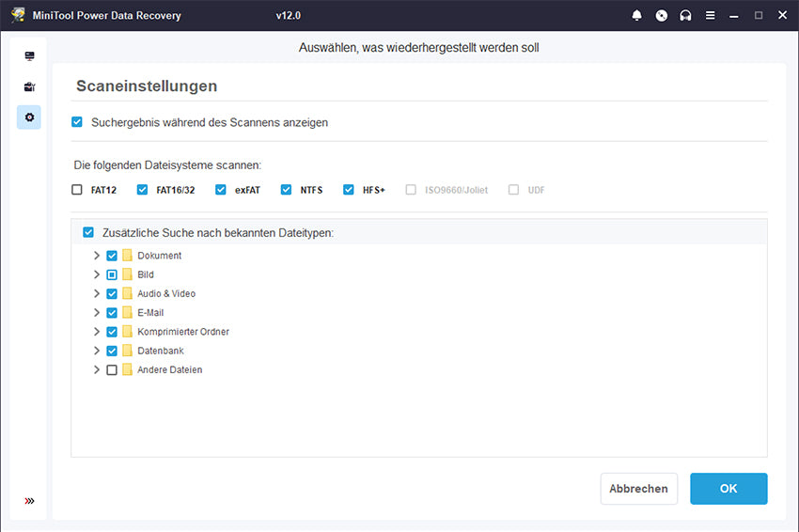Viewport: 799px width, 532px height.
Task: Open support via the headphones icon
Action: (x=686, y=16)
